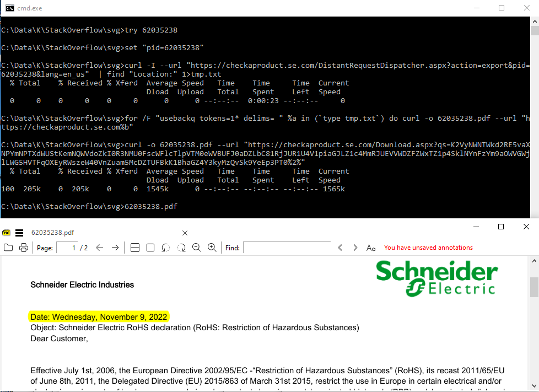This screenshot has width=539, height=392.
Task: Zoom out with the minus magnifier
Action: click(x=197, y=248)
